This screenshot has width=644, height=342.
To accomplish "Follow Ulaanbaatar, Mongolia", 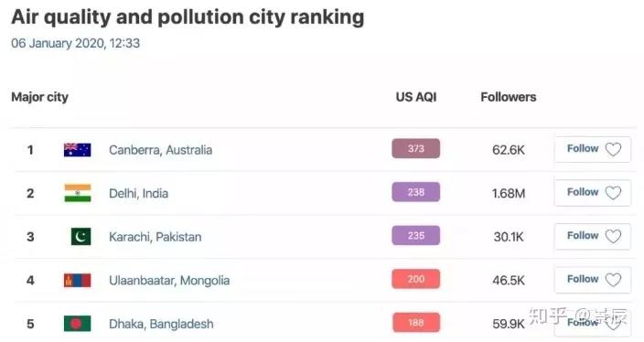I will [x=592, y=280].
